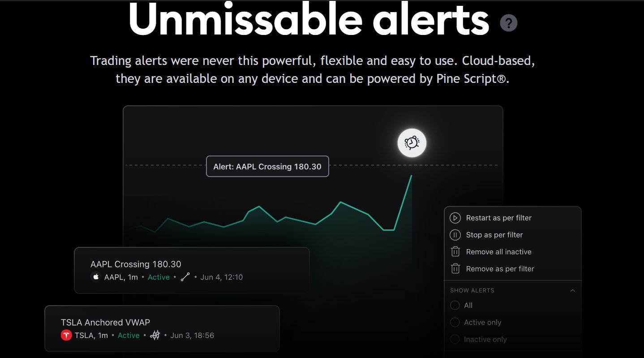The width and height of the screenshot is (644, 358).
Task: Click the candlestick icon on the TSLA alert
Action: click(x=155, y=335)
